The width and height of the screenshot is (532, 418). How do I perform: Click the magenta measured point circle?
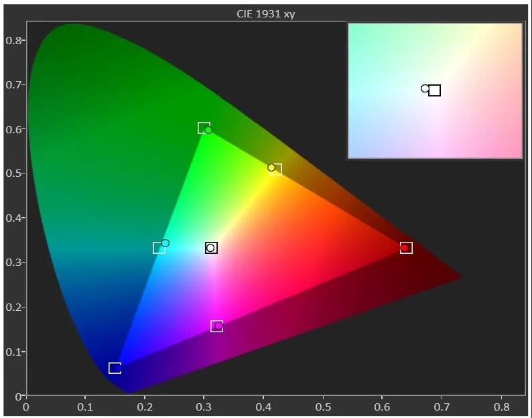[219, 326]
